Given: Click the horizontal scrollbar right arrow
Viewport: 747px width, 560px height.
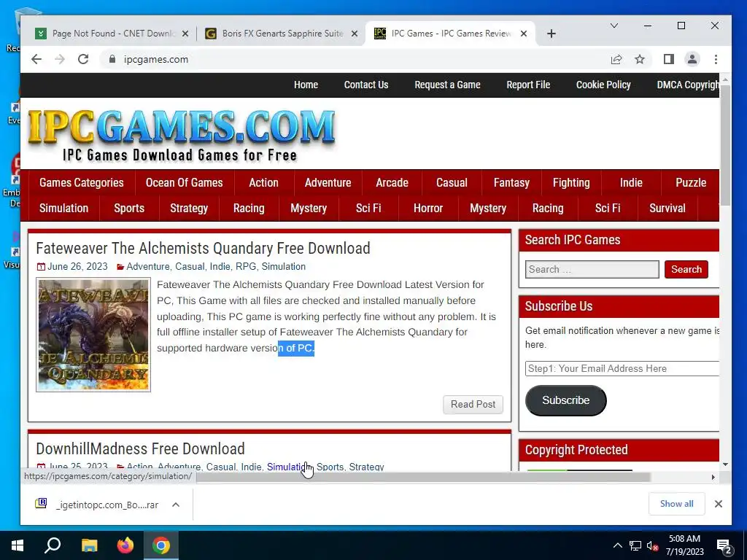Looking at the screenshot, I should (713, 477).
